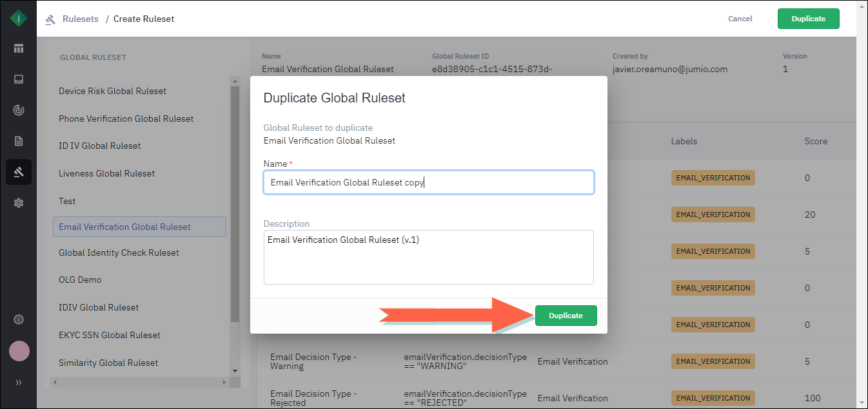Image resolution: width=868 pixels, height=409 pixels.
Task: Click the Rulesets breadcrumb link
Action: [x=80, y=19]
